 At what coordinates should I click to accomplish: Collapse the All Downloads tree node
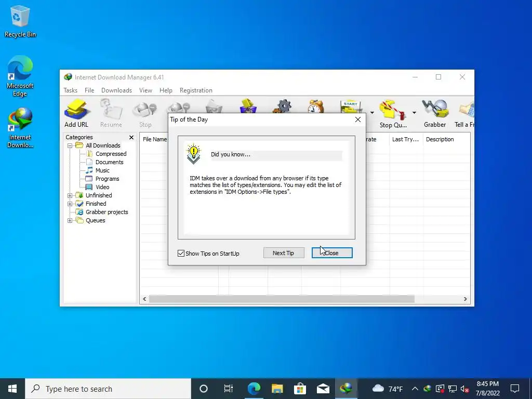[x=70, y=145]
